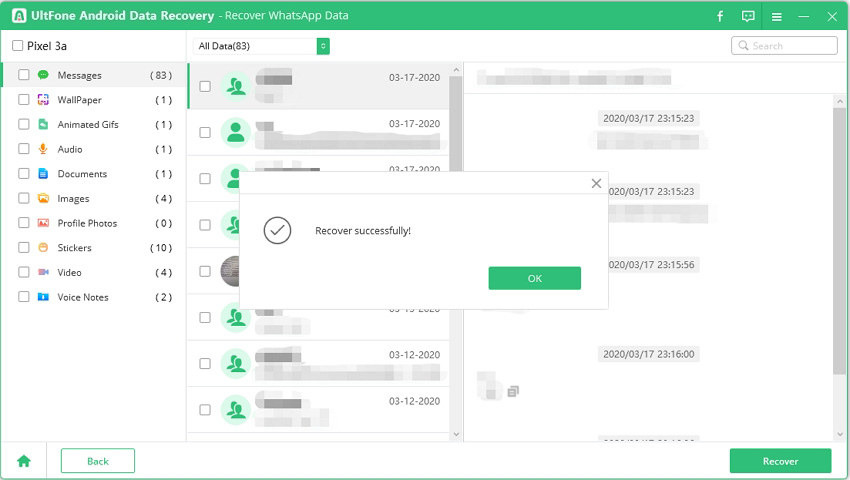Click the UltFone app logo icon
The width and height of the screenshot is (850, 480).
click(18, 16)
